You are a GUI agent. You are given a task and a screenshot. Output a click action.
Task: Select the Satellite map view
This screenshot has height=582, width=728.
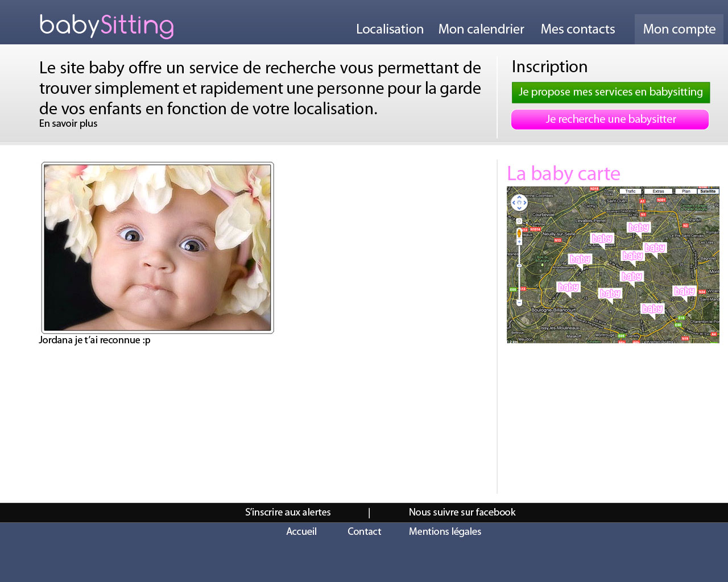pos(708,192)
